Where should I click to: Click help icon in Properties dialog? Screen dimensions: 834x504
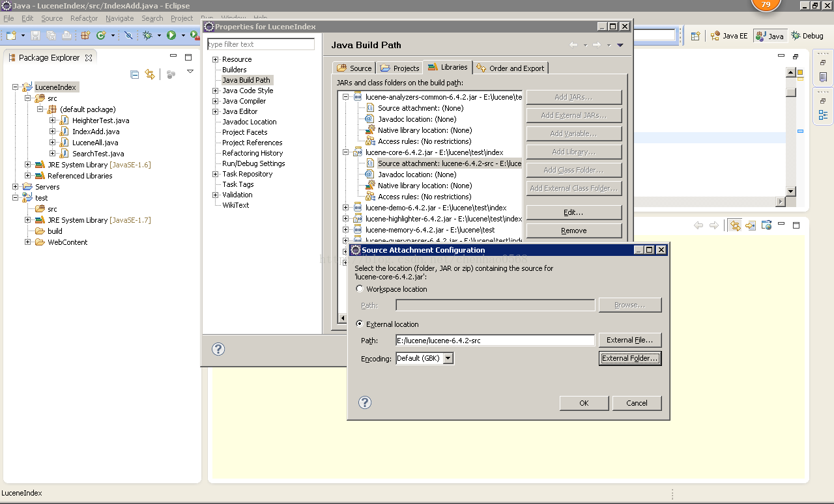pos(218,349)
